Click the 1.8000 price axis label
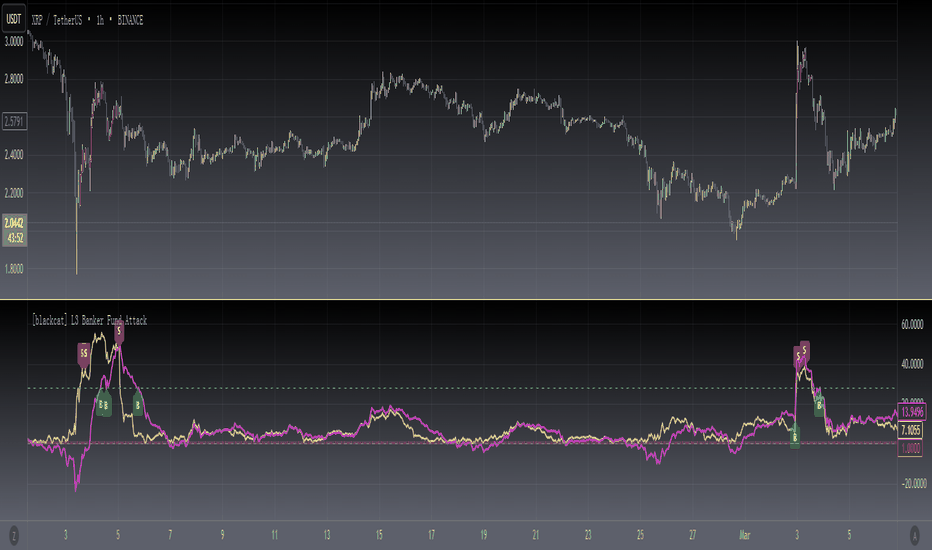The image size is (932, 550). 14,269
